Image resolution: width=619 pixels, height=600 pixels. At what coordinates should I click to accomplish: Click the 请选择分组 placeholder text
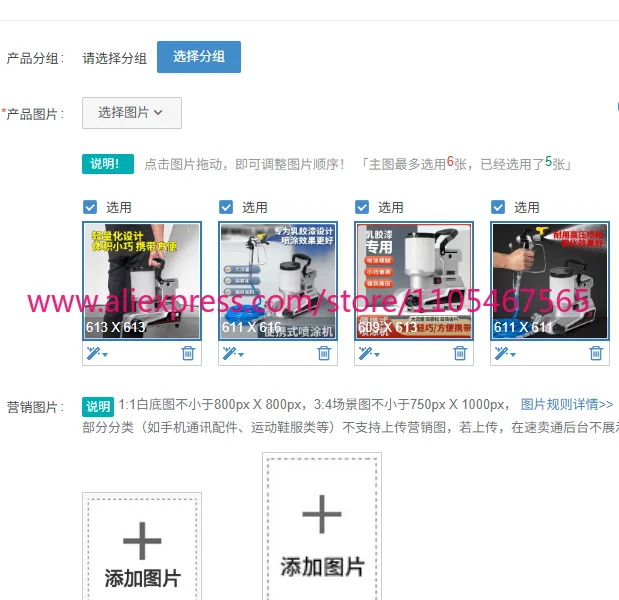tap(114, 58)
